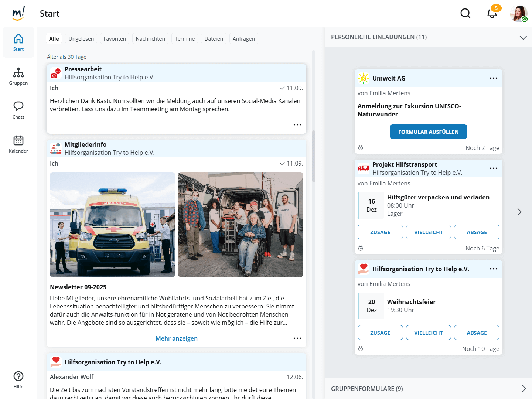Open the search magnifier icon
The width and height of the screenshot is (532, 399).
465,14
